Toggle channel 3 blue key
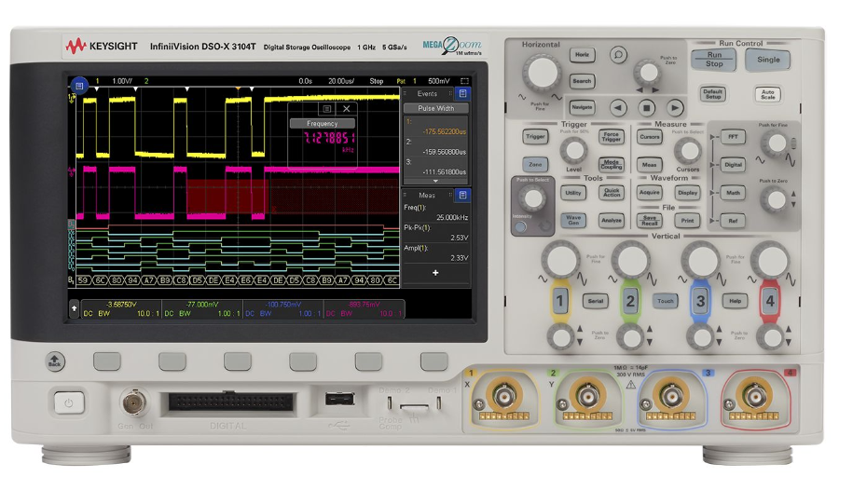The height and width of the screenshot is (504, 853). point(700,301)
